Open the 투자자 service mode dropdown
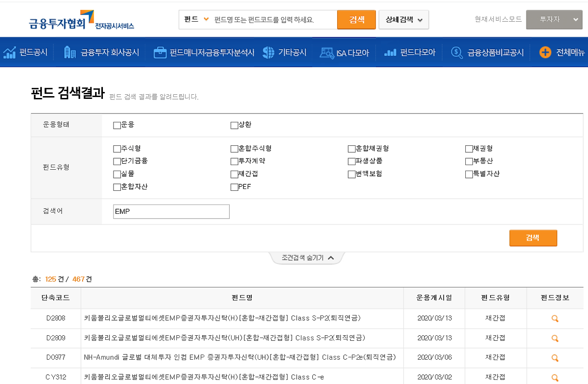The width and height of the screenshot is (588, 384). (x=554, y=20)
